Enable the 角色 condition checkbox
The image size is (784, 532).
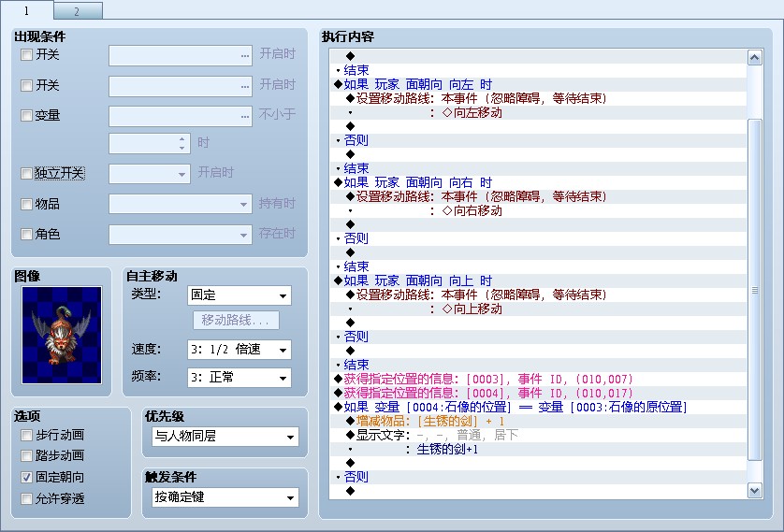click(x=26, y=234)
